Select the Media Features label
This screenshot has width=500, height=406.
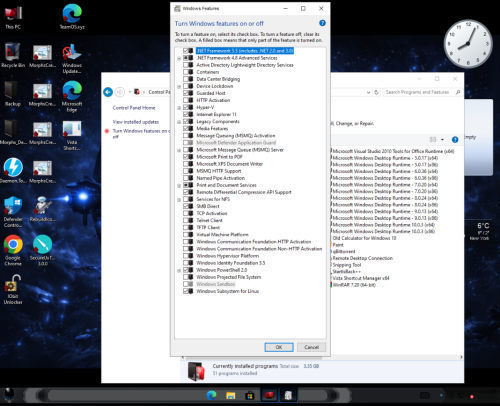click(x=212, y=128)
